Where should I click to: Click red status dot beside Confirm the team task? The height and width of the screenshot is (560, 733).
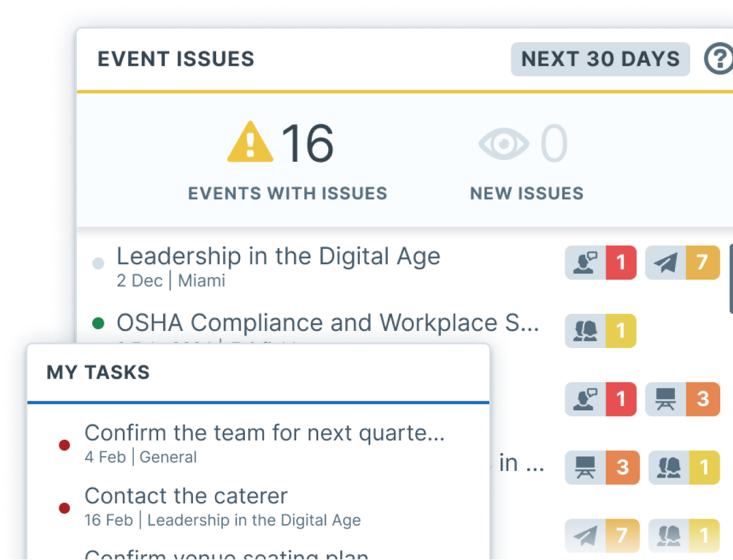(x=64, y=445)
